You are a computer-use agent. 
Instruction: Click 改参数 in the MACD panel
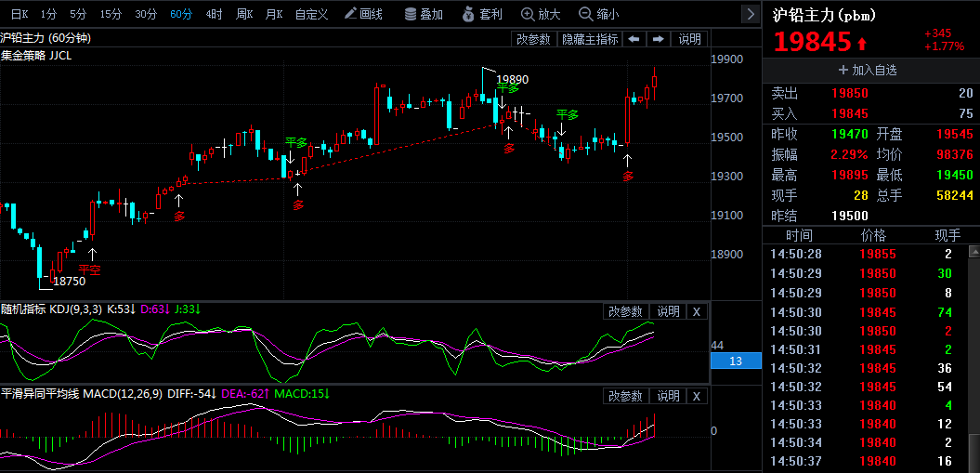coord(625,396)
